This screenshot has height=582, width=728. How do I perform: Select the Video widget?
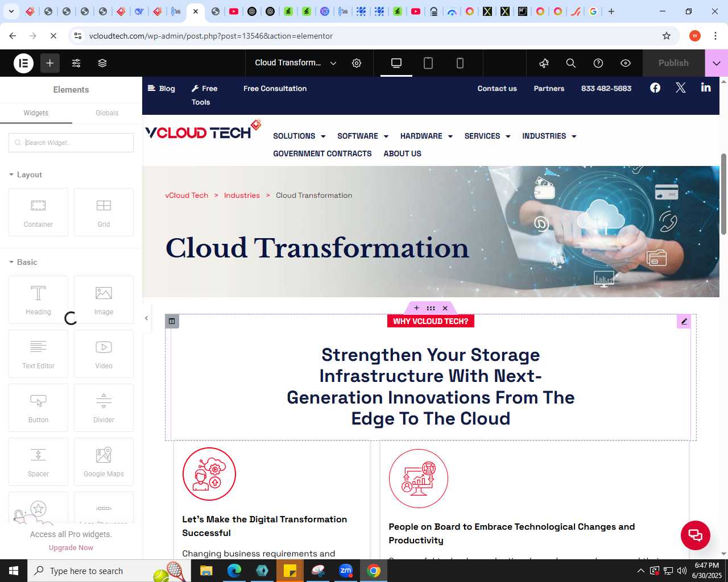pos(104,354)
